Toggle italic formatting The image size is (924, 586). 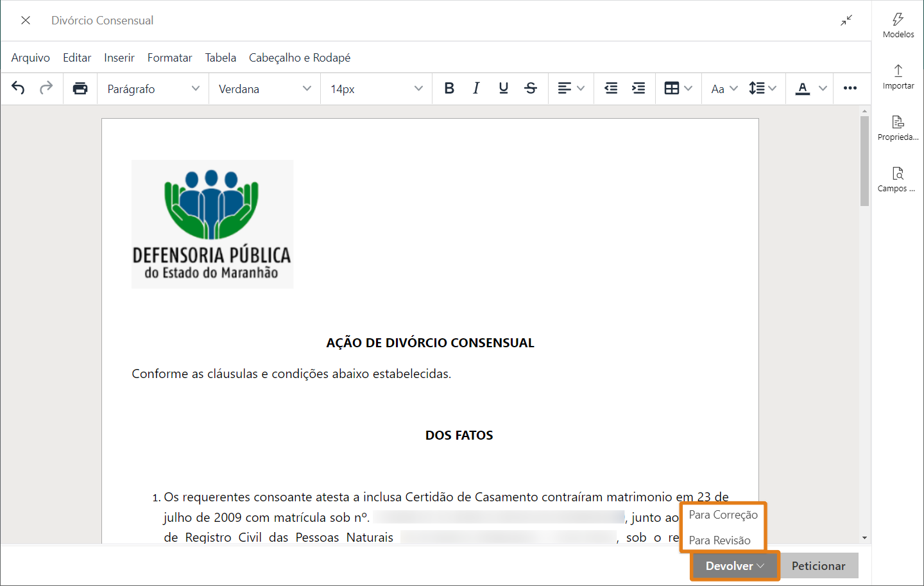point(476,89)
